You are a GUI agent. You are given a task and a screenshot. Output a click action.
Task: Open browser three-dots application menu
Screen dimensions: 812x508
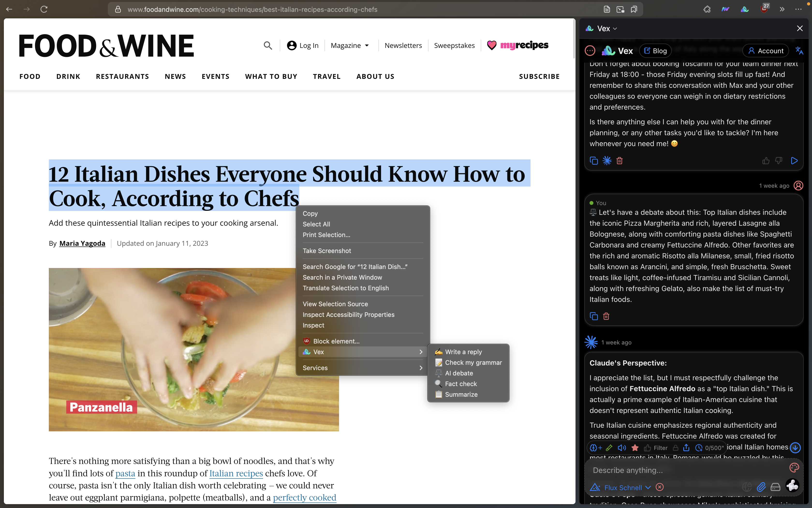(x=798, y=9)
